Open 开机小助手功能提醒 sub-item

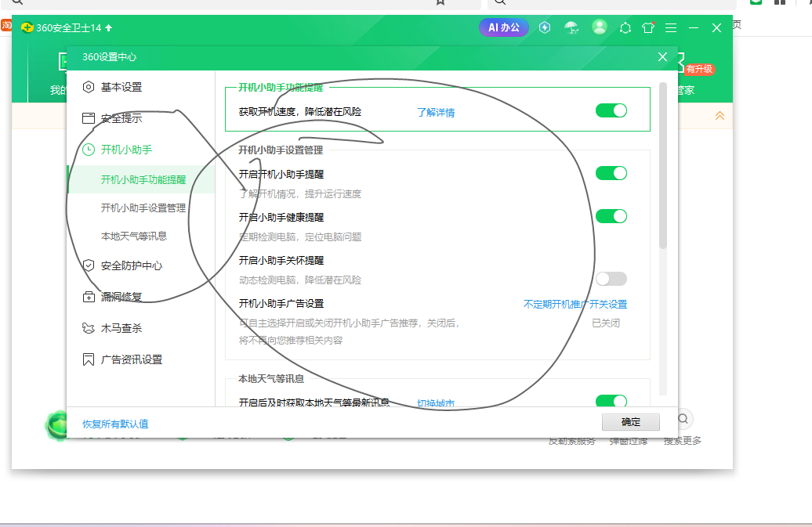[143, 179]
